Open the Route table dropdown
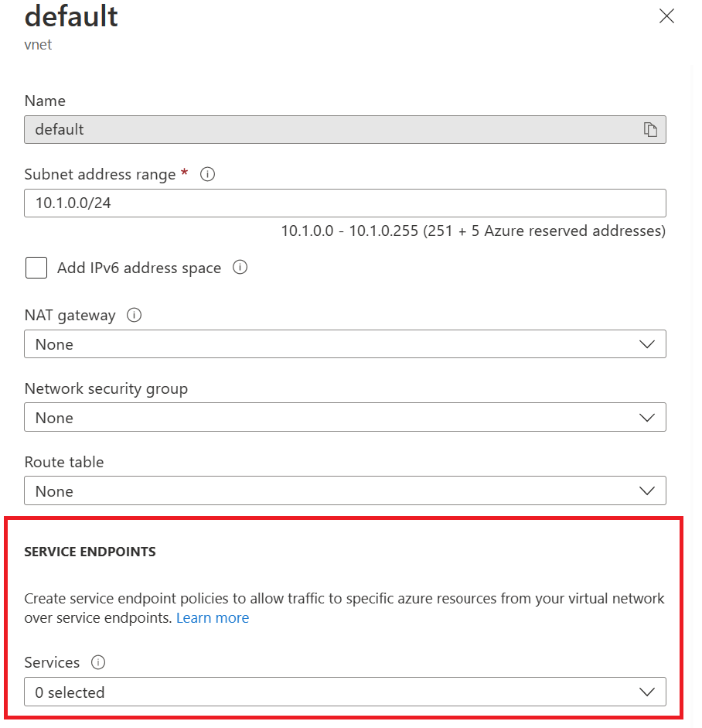Viewport: 702px width, 728px height. [x=345, y=490]
